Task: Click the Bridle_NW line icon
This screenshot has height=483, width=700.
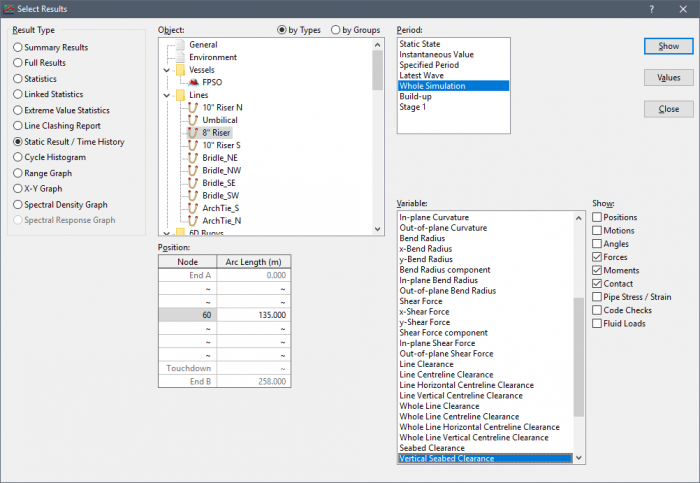Action: tap(193, 170)
